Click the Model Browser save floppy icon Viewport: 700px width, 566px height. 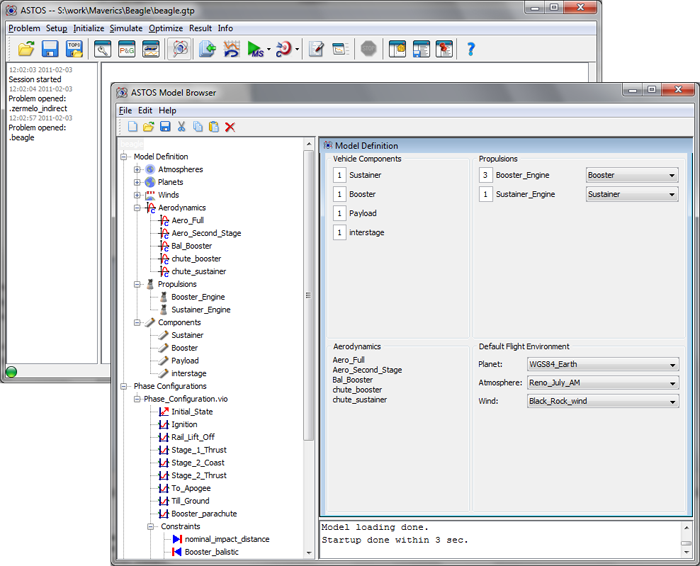pos(165,127)
